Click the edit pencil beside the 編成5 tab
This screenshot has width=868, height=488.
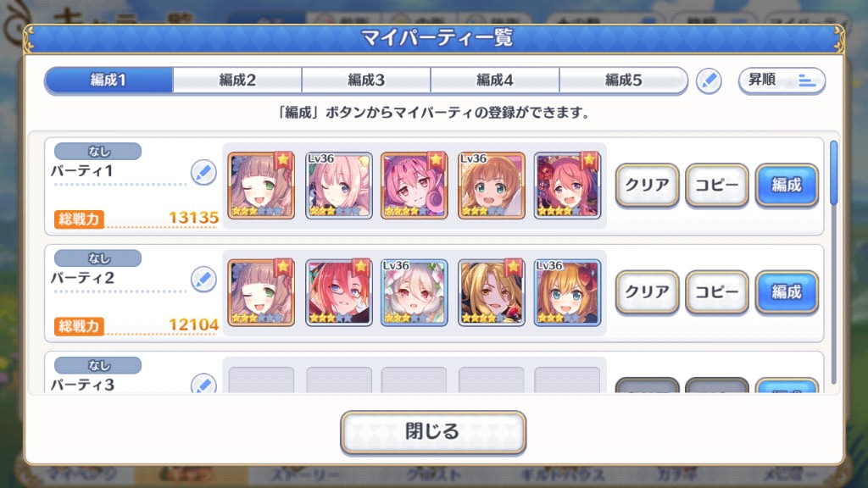click(x=709, y=80)
